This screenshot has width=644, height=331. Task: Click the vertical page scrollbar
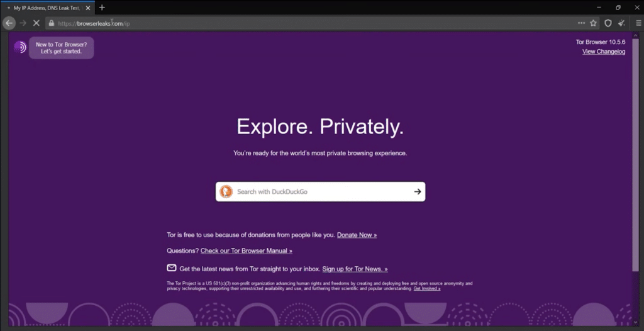click(x=635, y=156)
